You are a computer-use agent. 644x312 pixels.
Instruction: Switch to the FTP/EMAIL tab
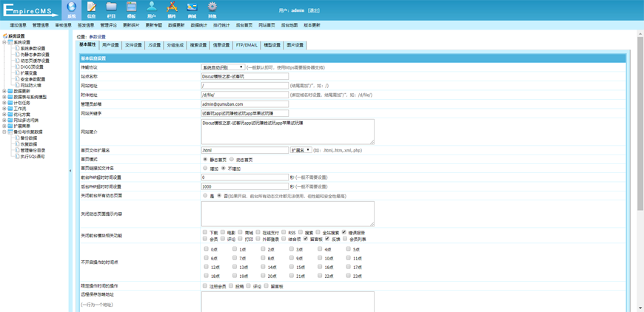(246, 45)
